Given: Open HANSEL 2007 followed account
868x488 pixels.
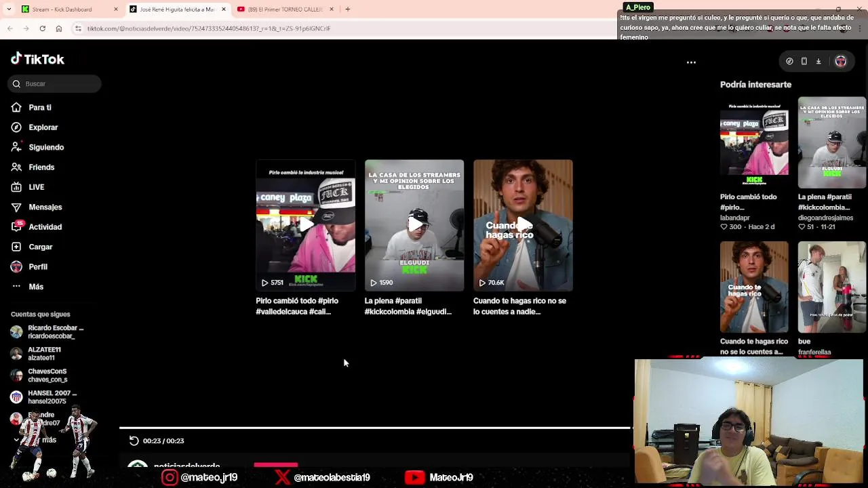Looking at the screenshot, I should tap(44, 396).
